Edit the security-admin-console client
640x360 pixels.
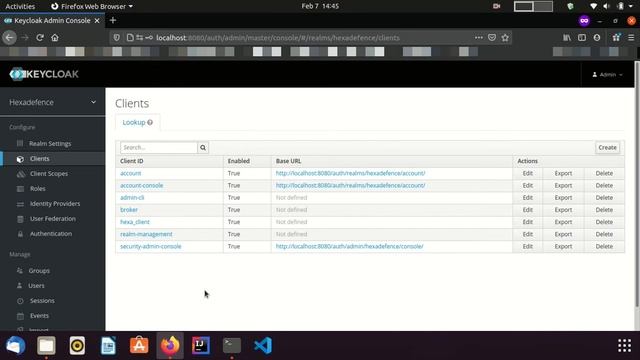click(528, 247)
